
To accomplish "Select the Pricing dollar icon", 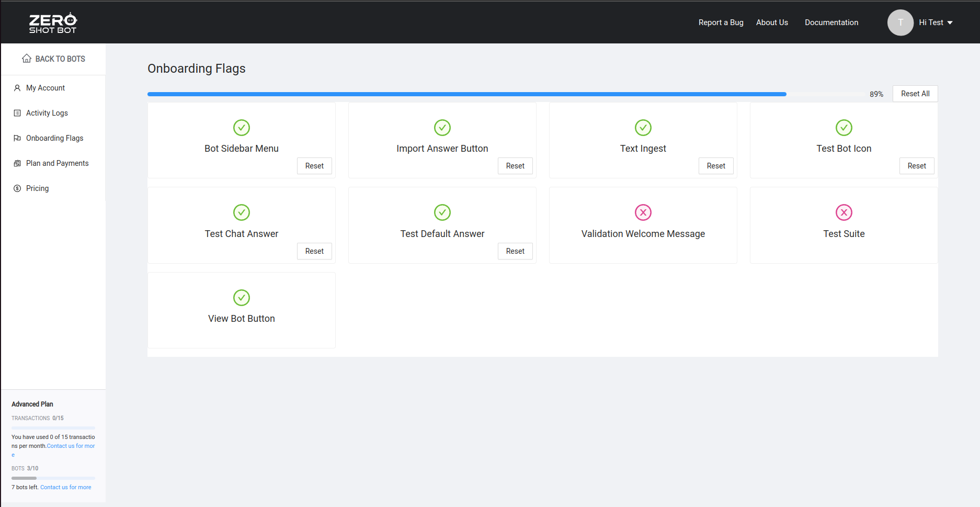I will click(x=16, y=188).
